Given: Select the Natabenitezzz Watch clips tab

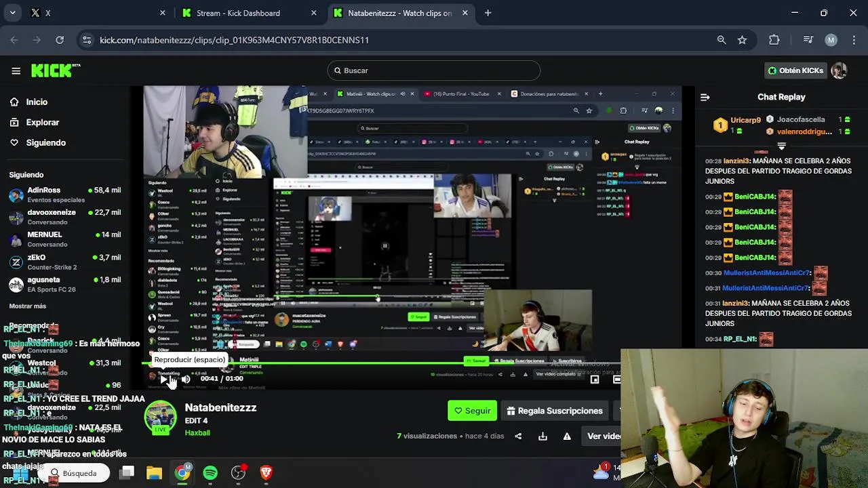Looking at the screenshot, I should 400,13.
